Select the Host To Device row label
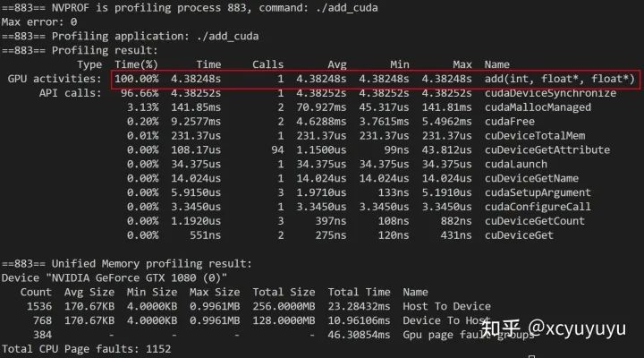 tap(446, 307)
